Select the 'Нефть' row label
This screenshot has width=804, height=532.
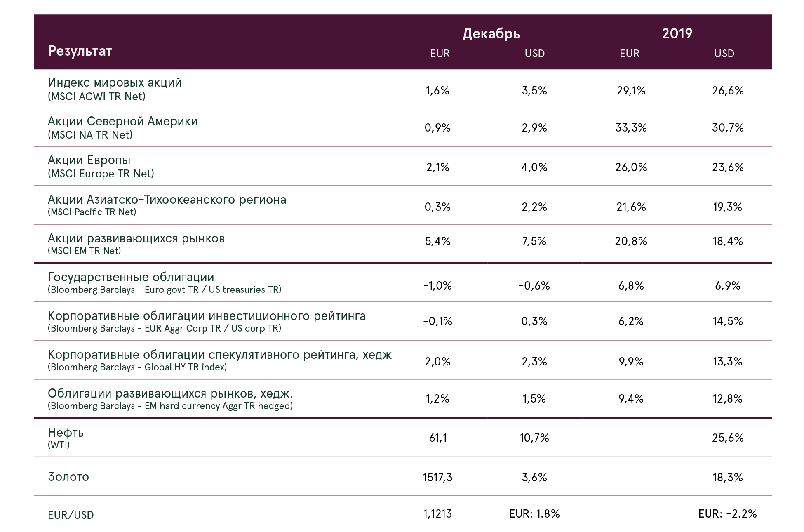point(66,433)
